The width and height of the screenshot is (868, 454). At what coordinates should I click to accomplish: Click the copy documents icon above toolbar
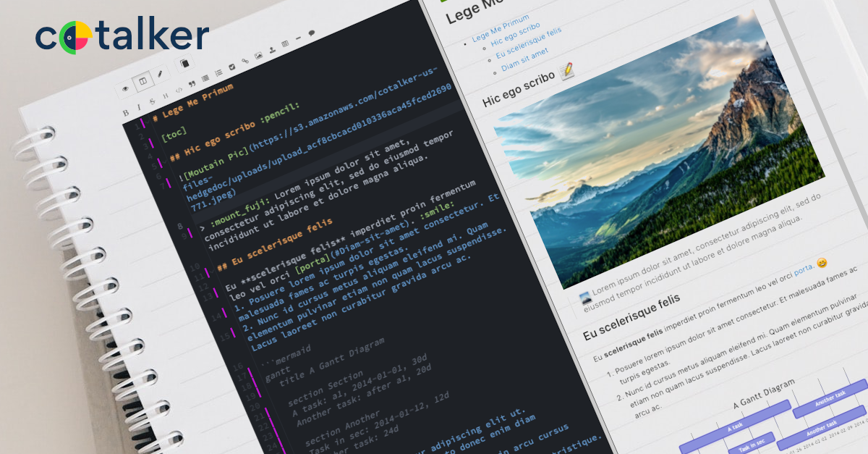184,63
